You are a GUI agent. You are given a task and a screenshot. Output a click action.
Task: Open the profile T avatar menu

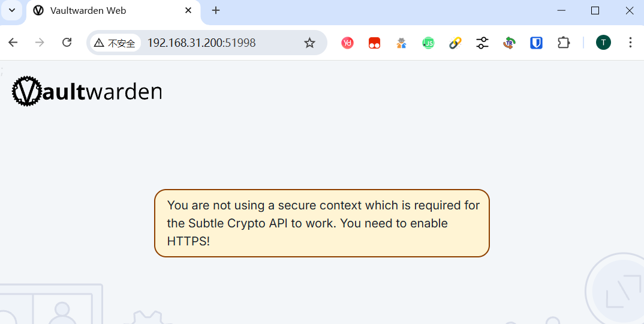pyautogui.click(x=603, y=43)
